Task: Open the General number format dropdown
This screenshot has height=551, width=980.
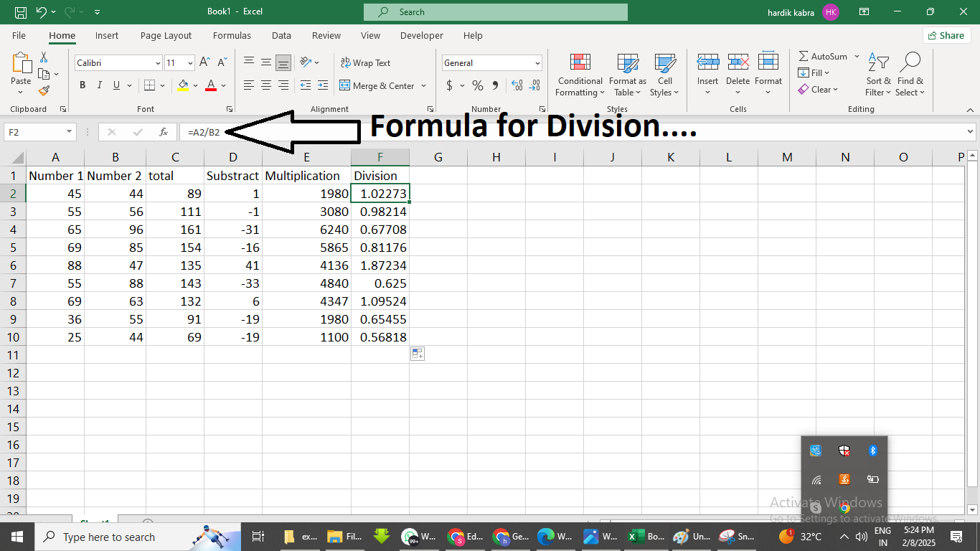Action: click(537, 63)
